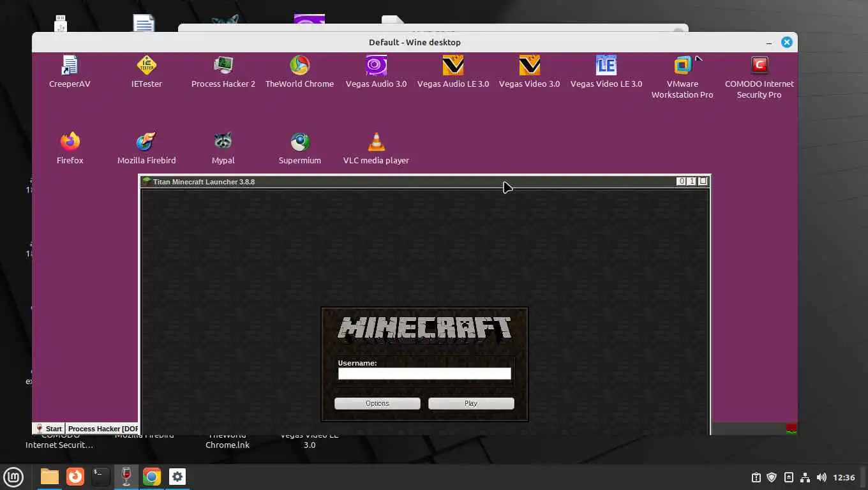Open the Terminal launcher in the panel
Image resolution: width=868 pixels, height=490 pixels.
coord(101,477)
